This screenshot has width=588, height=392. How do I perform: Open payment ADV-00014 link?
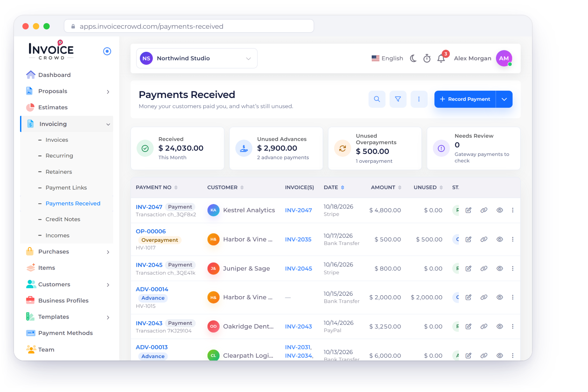(x=152, y=289)
